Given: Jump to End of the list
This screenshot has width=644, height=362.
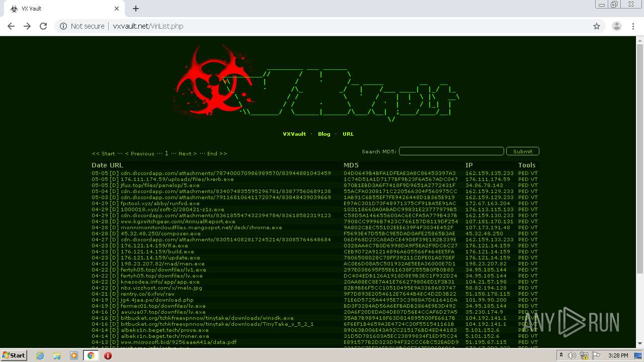Looking at the screenshot, I should tap(217, 154).
